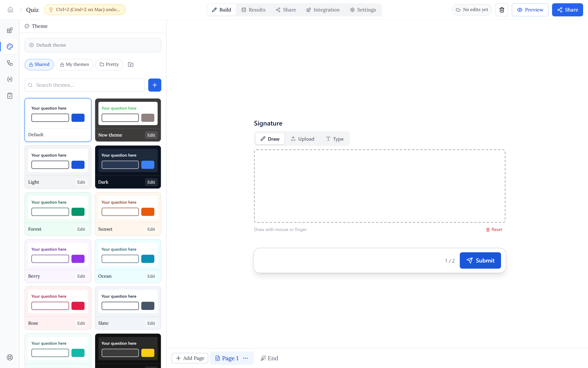Viewport: 588px width, 368px height.
Task: Open help lifebuoy icon at bottom left
Action: 10,357
